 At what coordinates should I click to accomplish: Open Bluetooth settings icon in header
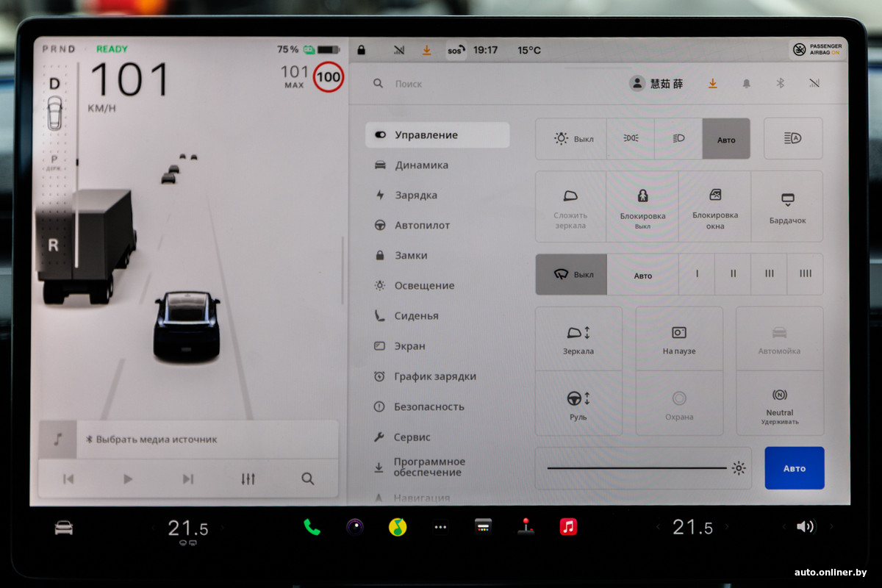781,84
